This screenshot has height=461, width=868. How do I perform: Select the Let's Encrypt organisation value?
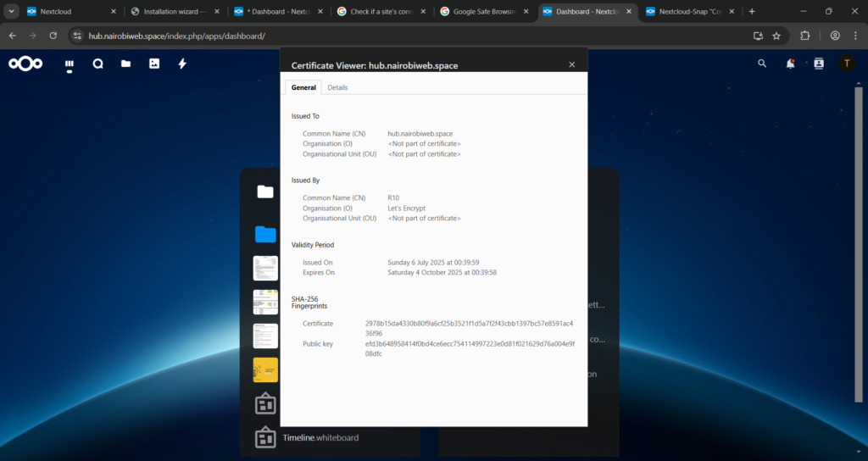[x=406, y=208]
